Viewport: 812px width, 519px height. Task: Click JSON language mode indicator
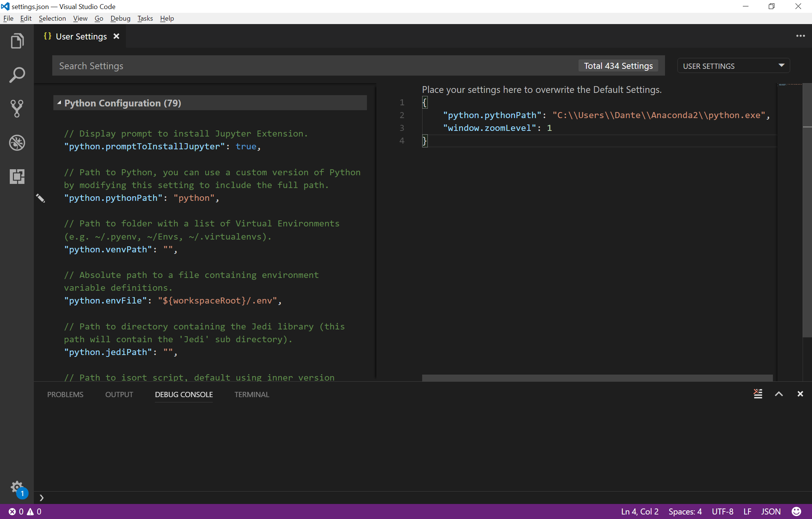point(771,511)
